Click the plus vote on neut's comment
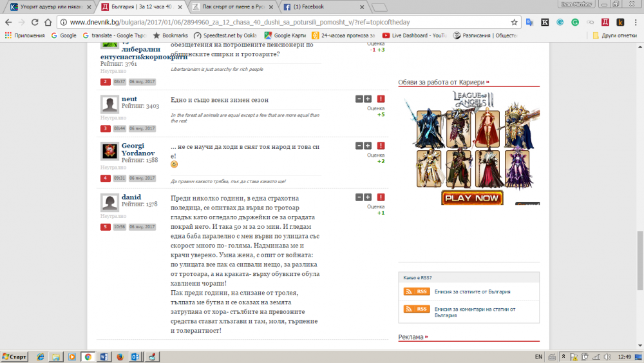The height and width of the screenshot is (363, 644). 368,99
